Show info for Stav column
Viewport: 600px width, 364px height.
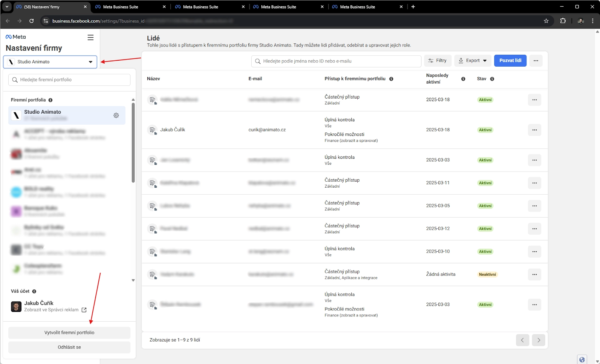point(492,79)
